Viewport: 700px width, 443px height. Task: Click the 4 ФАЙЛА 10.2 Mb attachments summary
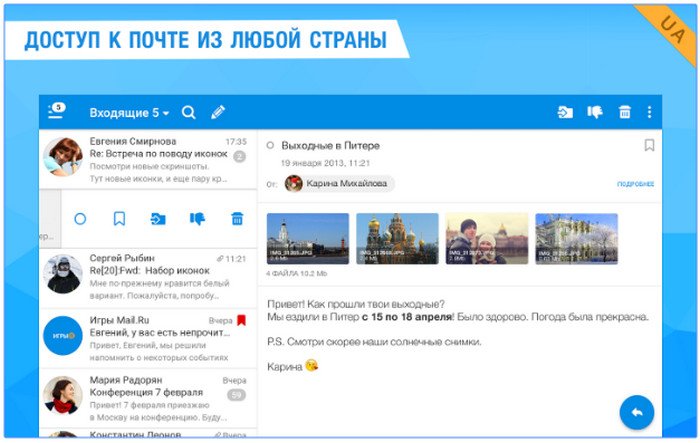point(296,273)
